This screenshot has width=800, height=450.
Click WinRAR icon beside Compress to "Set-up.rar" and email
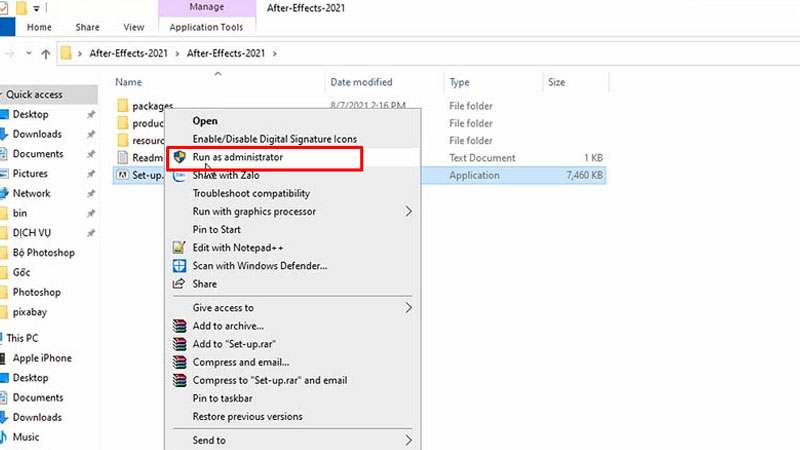pyautogui.click(x=179, y=381)
